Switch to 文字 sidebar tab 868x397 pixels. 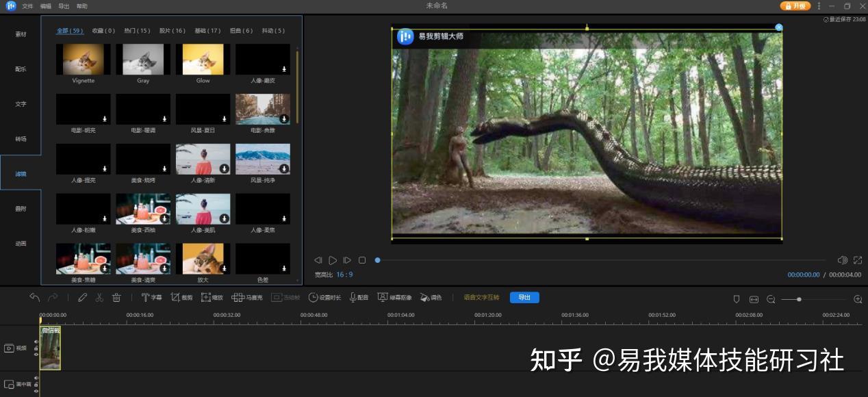coord(21,104)
